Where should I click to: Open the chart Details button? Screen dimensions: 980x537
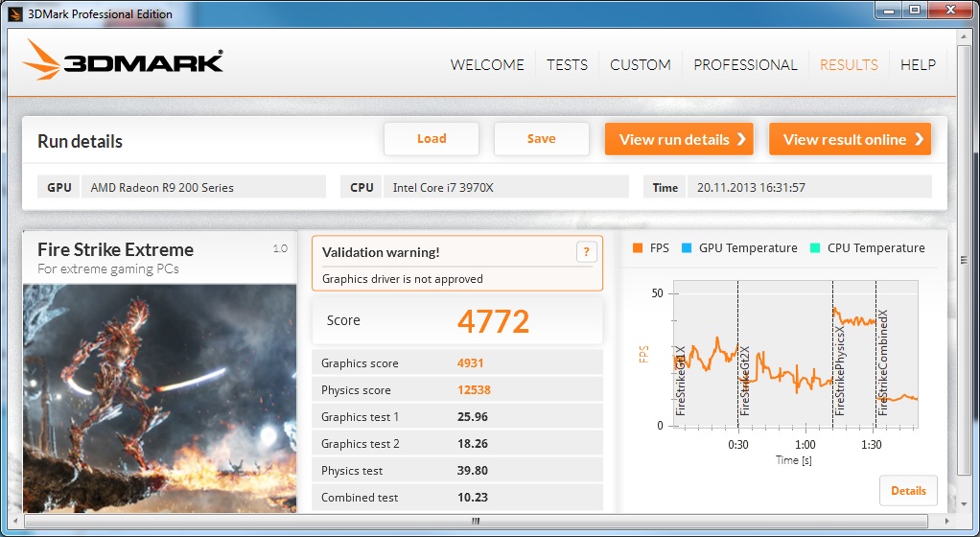coord(908,491)
